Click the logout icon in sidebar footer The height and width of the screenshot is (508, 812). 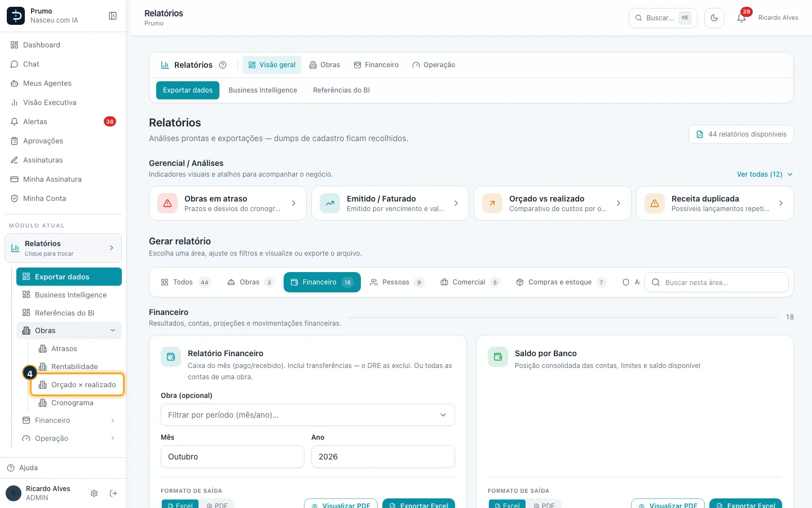(x=113, y=493)
